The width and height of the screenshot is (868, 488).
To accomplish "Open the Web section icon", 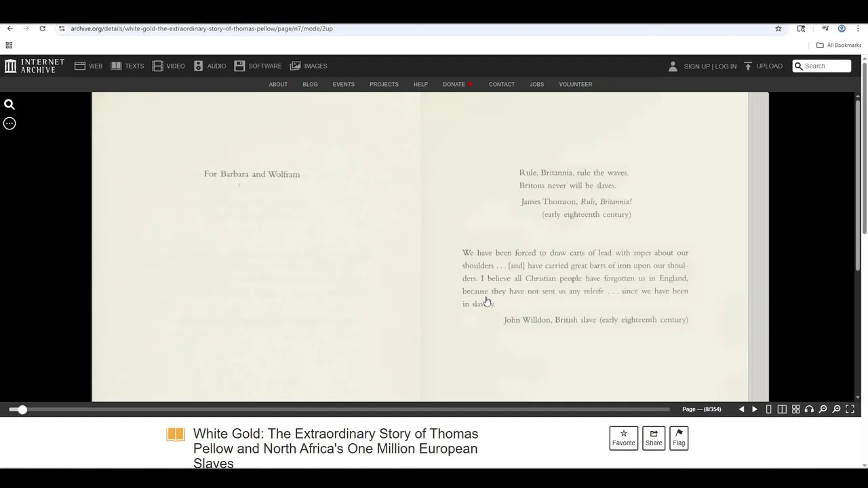I will (80, 66).
